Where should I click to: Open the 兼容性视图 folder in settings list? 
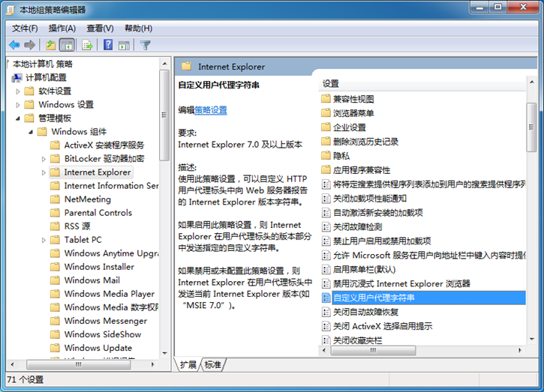(353, 99)
